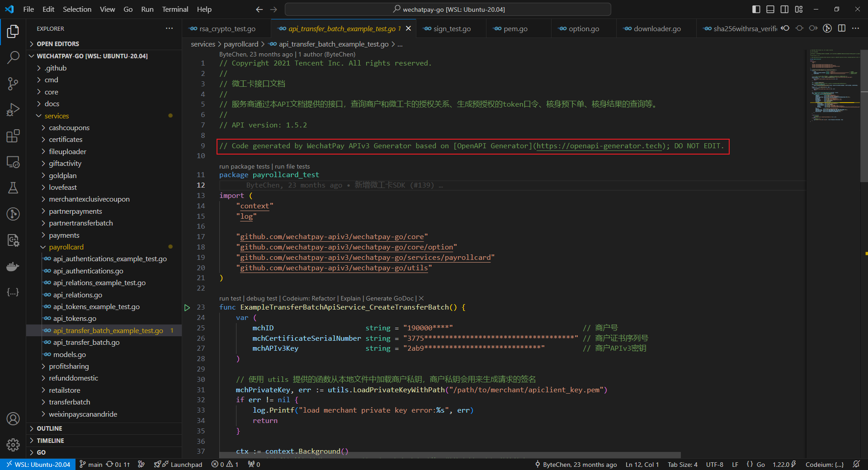Viewport: 868px width, 470px height.
Task: Click the green run test gutter icon
Action: tap(187, 307)
